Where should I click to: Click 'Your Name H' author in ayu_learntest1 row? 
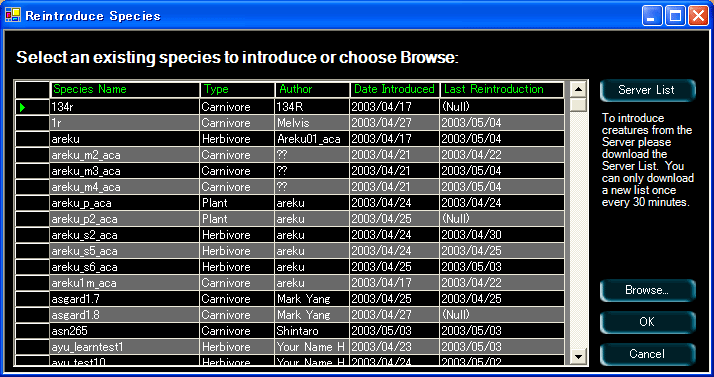point(312,347)
